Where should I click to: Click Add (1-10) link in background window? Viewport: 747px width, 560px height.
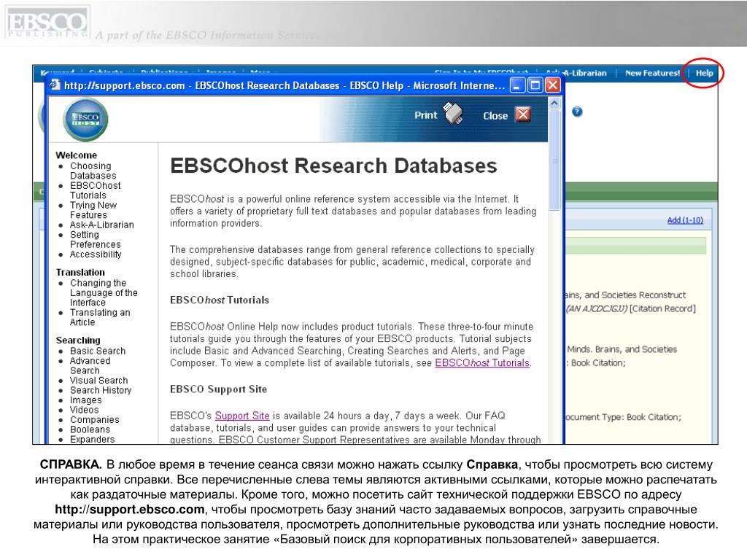685,220
